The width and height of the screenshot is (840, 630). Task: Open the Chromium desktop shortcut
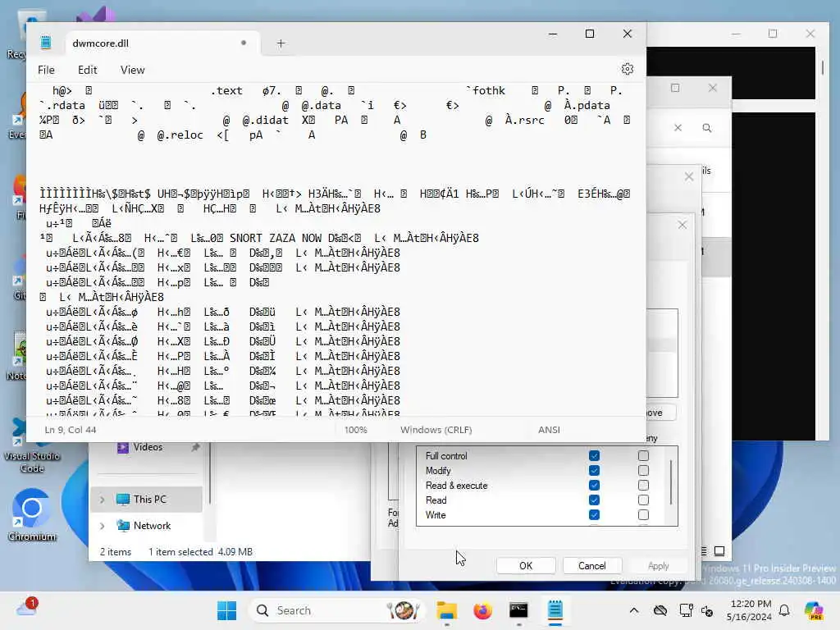point(32,514)
